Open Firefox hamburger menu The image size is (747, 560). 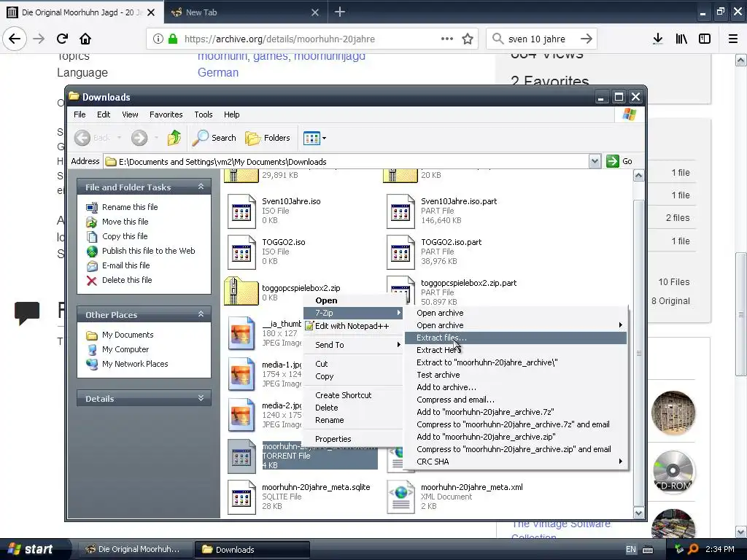pyautogui.click(x=732, y=39)
